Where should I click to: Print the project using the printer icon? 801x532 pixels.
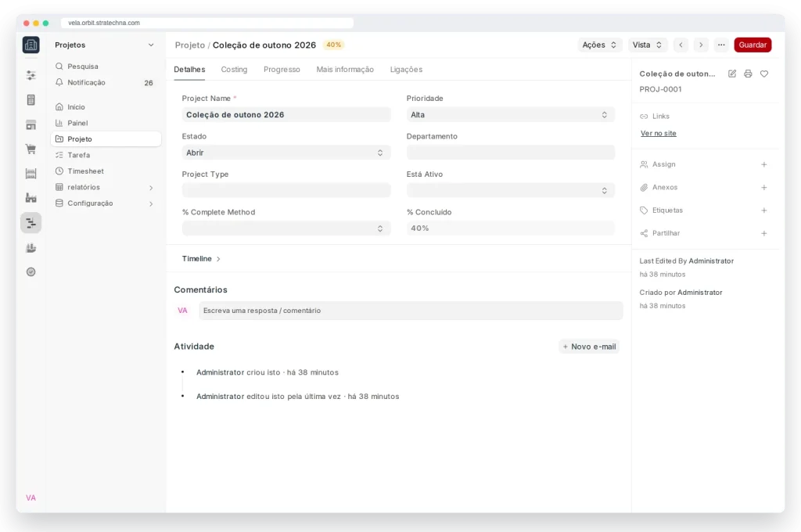pos(748,74)
